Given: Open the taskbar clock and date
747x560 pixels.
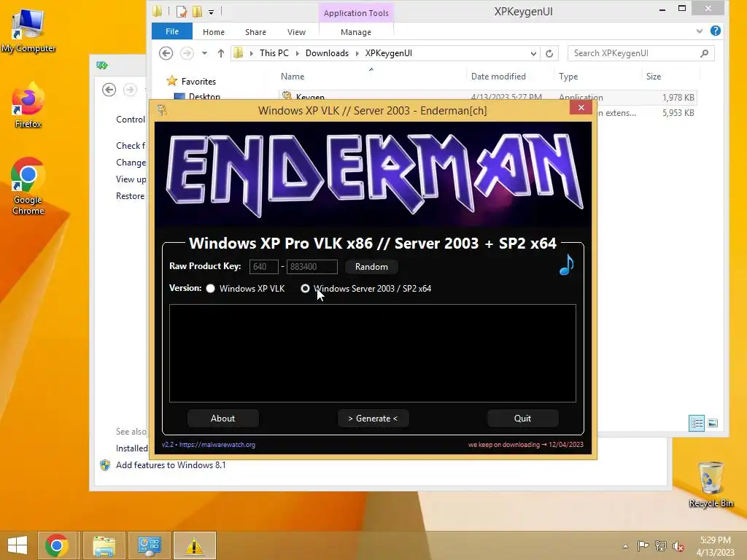Looking at the screenshot, I should [715, 546].
